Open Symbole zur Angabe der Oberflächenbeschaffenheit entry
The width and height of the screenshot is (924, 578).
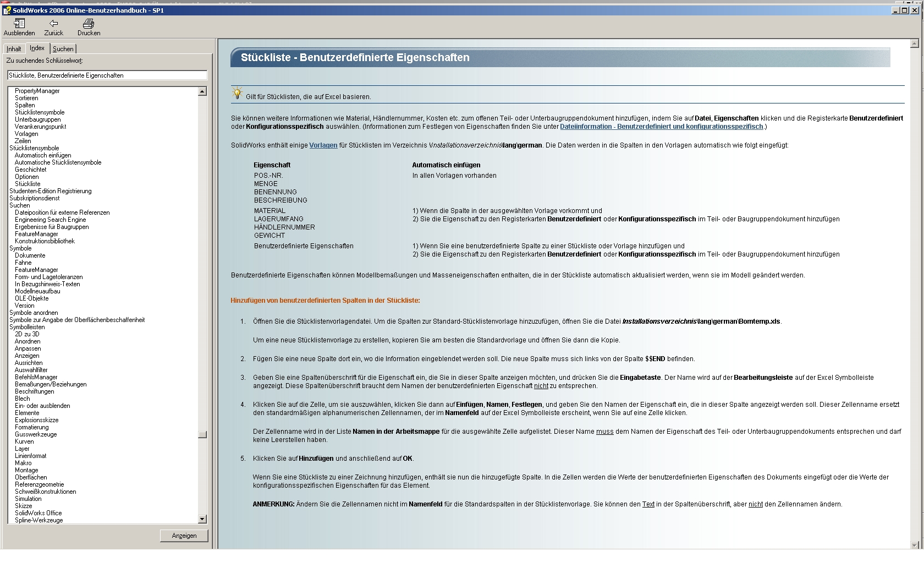tap(77, 320)
